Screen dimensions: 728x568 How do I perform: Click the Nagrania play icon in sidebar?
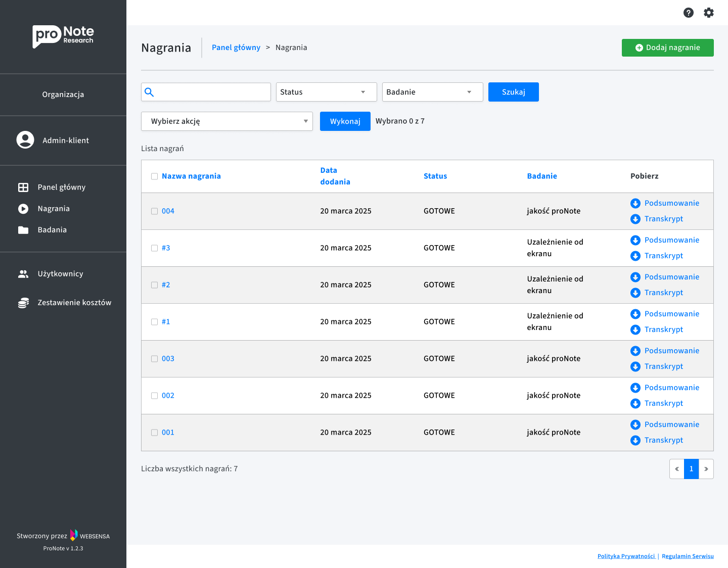(x=23, y=209)
